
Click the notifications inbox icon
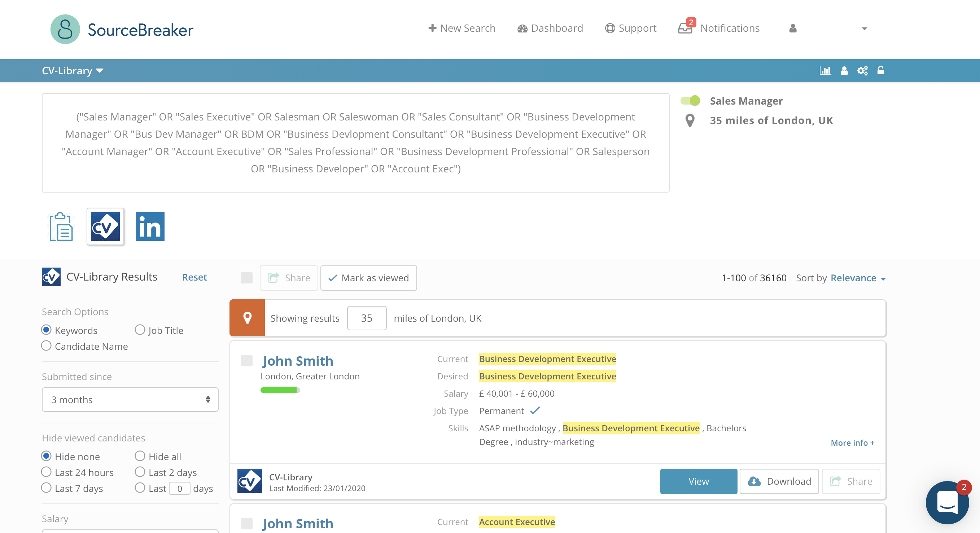pos(686,28)
